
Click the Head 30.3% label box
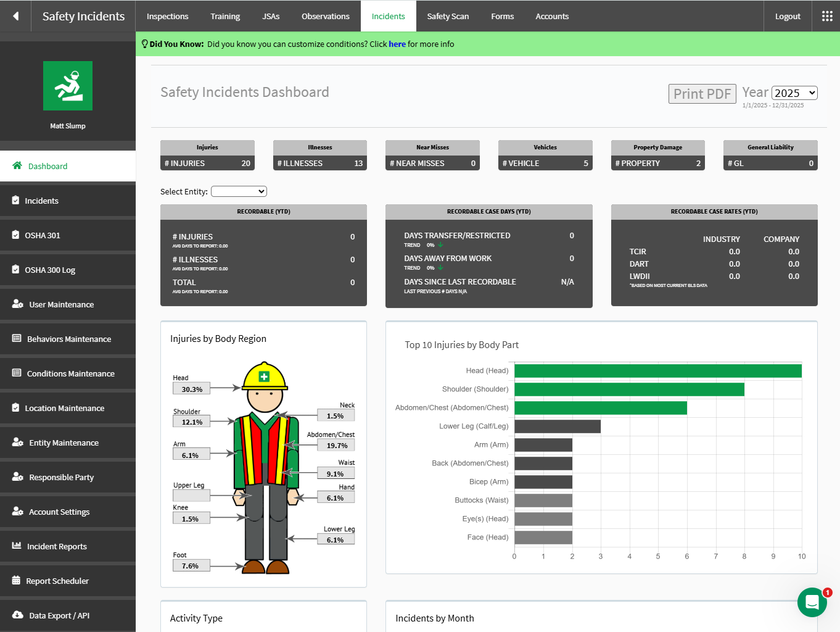pyautogui.click(x=192, y=389)
